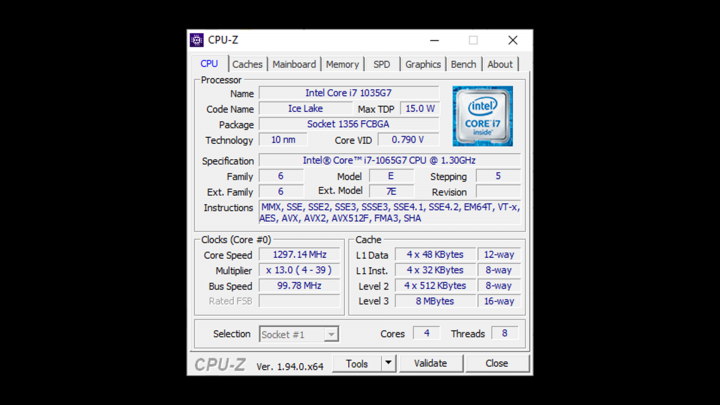
Task: Open the Tools dropdown arrow
Action: [388, 364]
